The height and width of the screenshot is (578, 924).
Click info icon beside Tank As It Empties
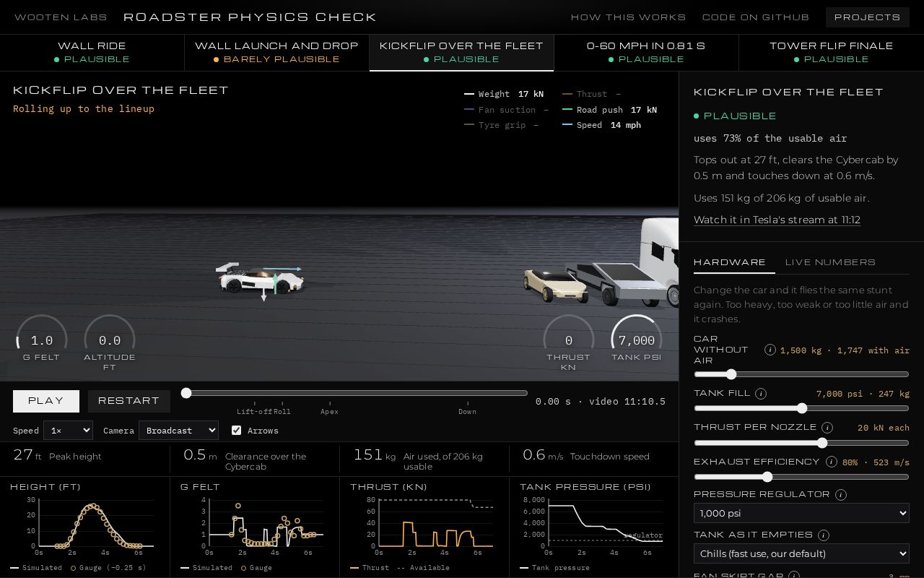pos(824,535)
